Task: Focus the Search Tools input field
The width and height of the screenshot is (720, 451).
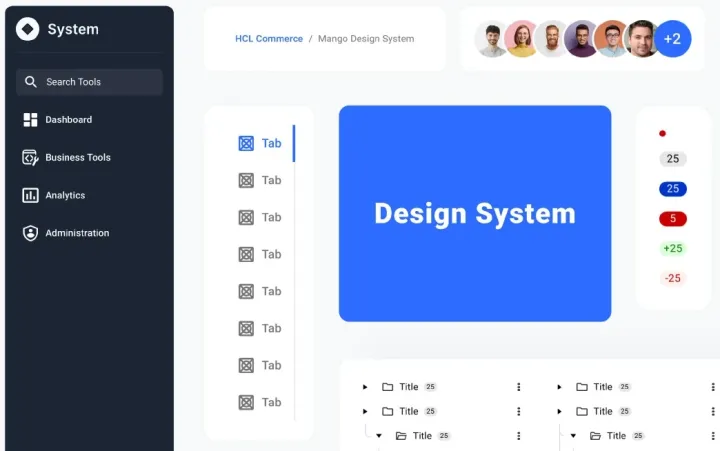Action: pos(90,82)
